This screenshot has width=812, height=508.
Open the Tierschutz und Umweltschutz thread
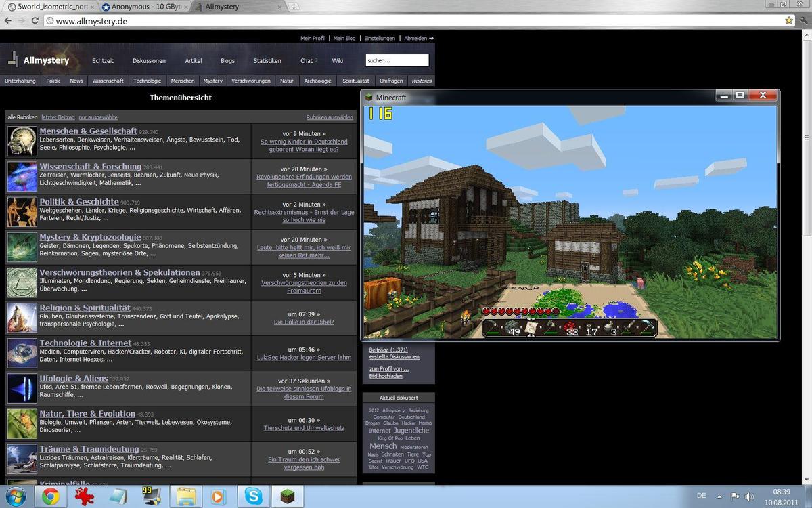coord(304,428)
